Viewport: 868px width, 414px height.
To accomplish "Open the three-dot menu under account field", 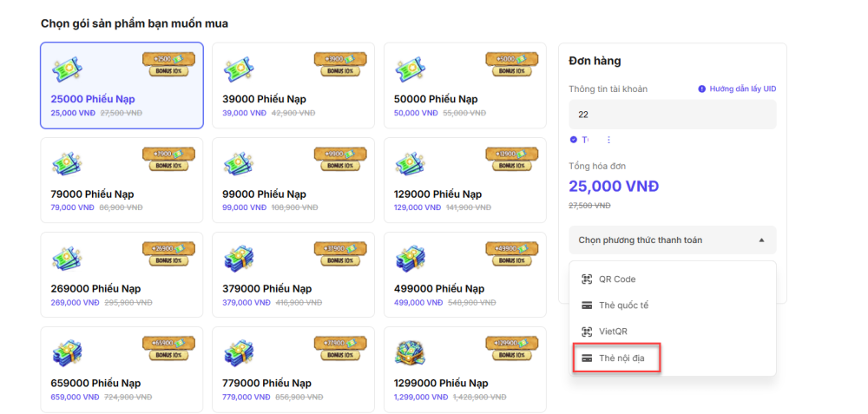I will (609, 140).
